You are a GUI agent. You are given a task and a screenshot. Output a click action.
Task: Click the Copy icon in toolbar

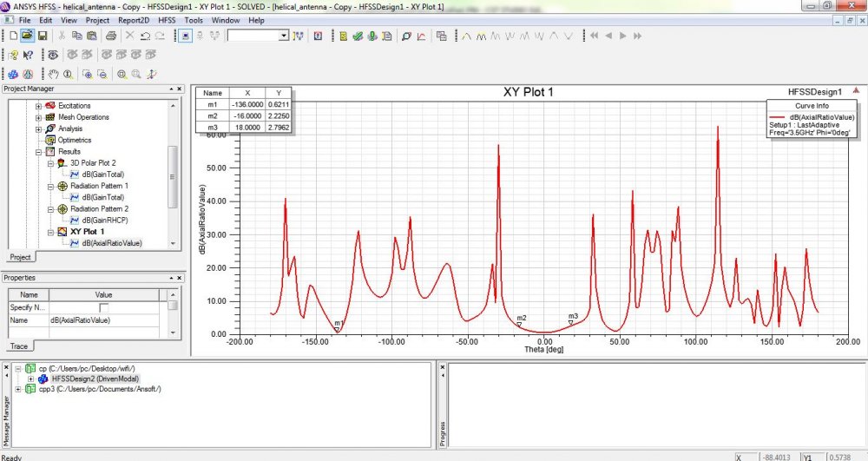pos(77,36)
